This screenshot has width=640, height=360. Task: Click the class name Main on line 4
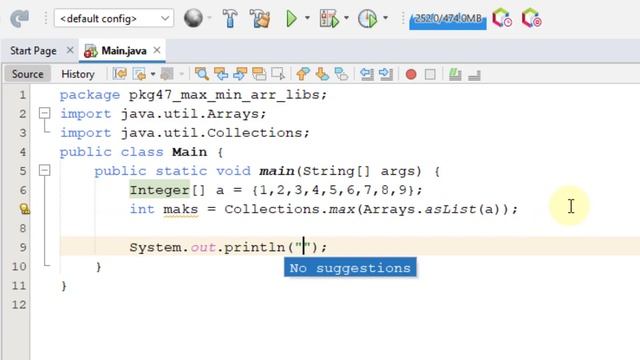click(189, 152)
